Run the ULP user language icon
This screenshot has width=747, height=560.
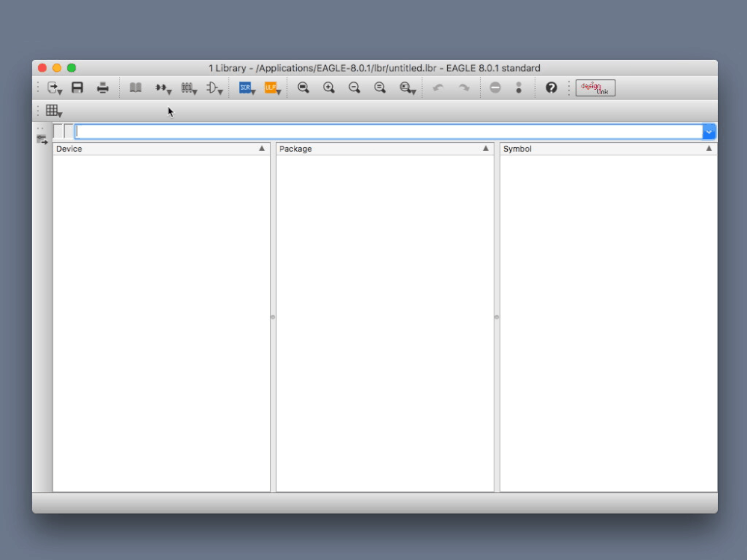point(272,87)
